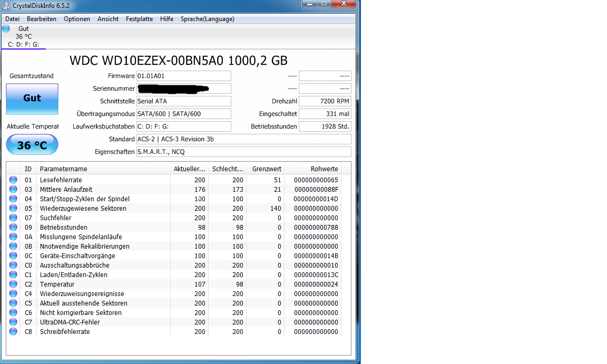Click the CrystalDiskInfo title bar app icon
This screenshot has width=607, height=364.
click(6, 5)
